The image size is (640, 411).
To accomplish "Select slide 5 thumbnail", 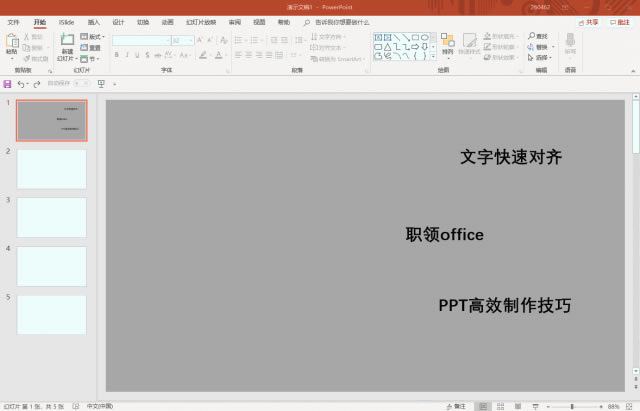I will (51, 315).
